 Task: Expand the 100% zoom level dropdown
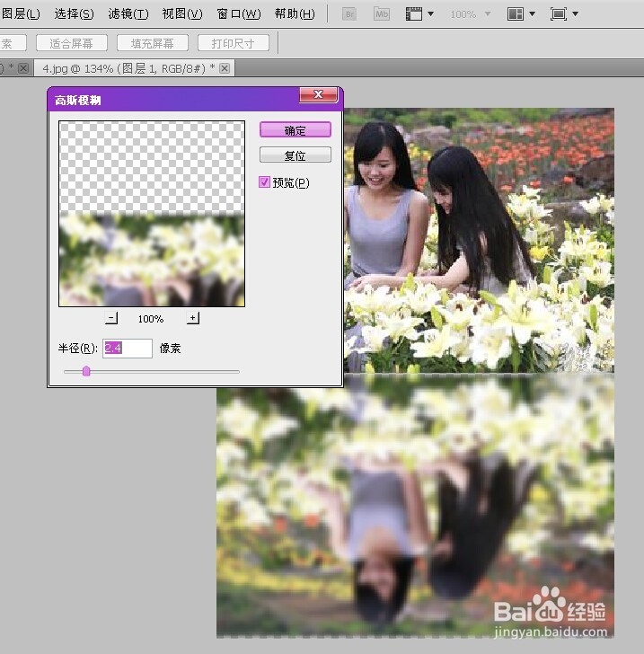pos(487,14)
